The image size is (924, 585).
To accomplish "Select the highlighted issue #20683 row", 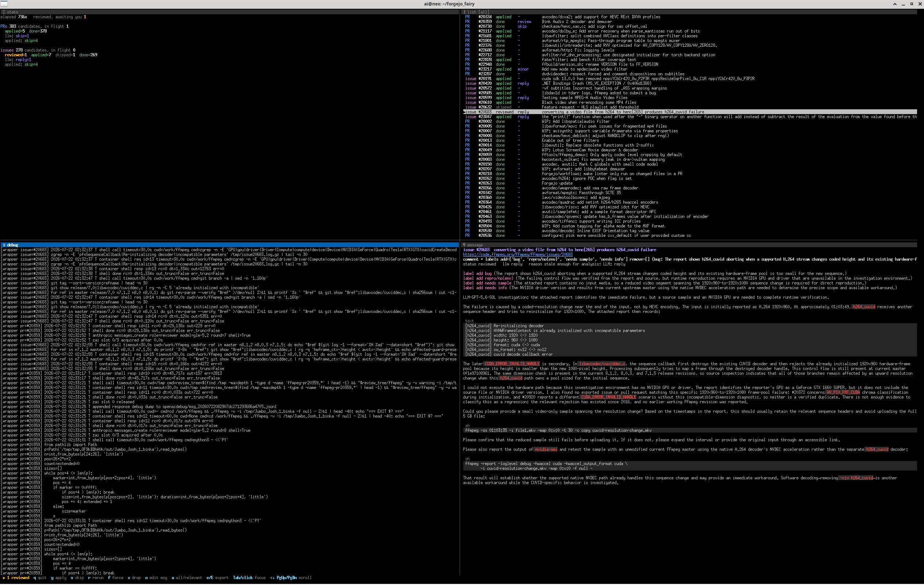I will click(x=689, y=112).
